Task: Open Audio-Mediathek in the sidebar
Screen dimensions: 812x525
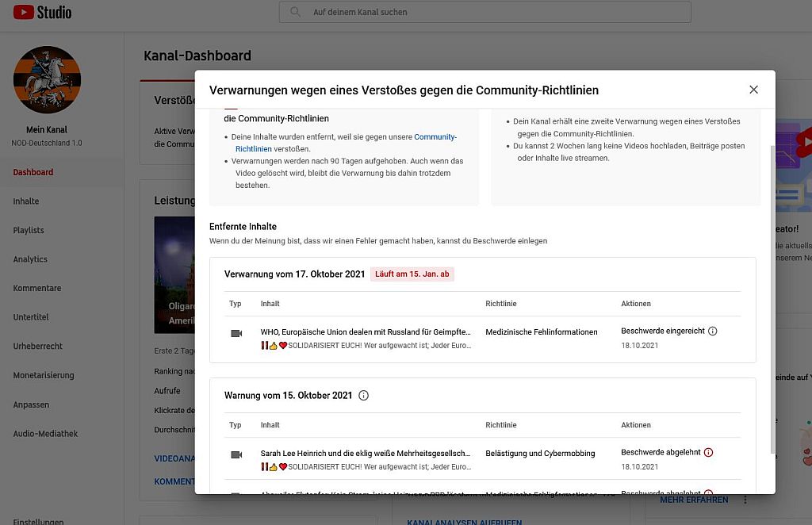Action: tap(45, 434)
